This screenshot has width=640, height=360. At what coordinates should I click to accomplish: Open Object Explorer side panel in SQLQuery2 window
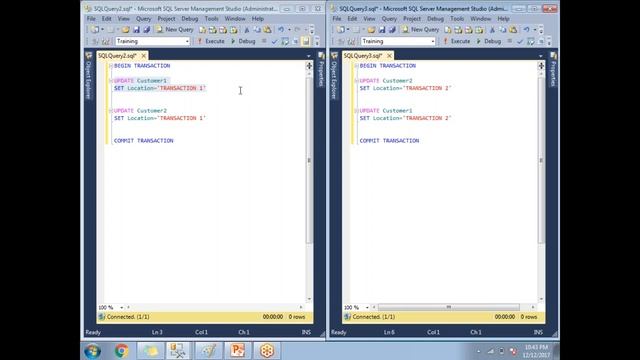coord(88,76)
